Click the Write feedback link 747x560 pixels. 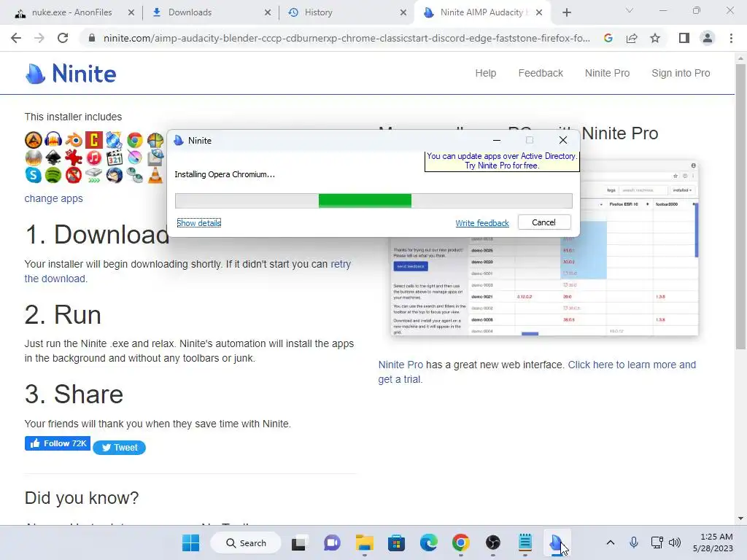[x=482, y=223]
